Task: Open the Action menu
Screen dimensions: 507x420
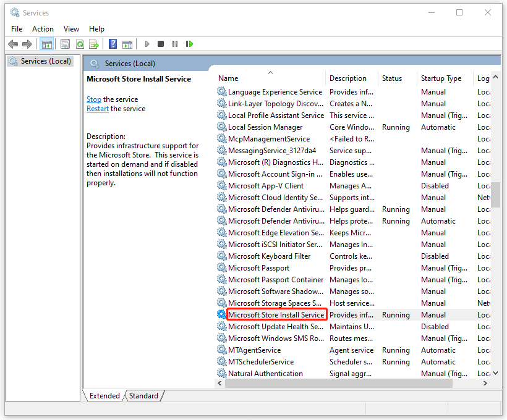Action: pyautogui.click(x=43, y=28)
